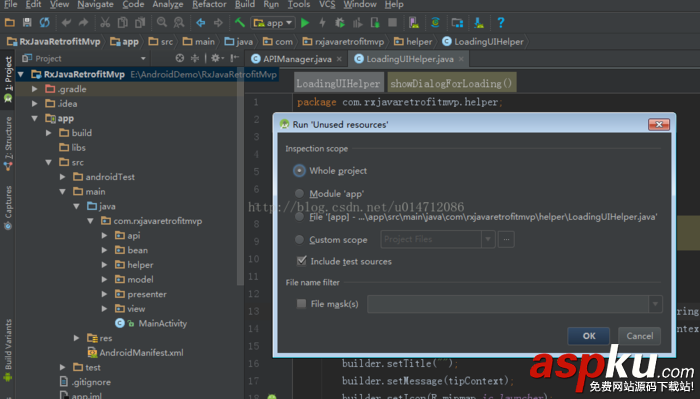Click the Cut scissors icon

105,22
